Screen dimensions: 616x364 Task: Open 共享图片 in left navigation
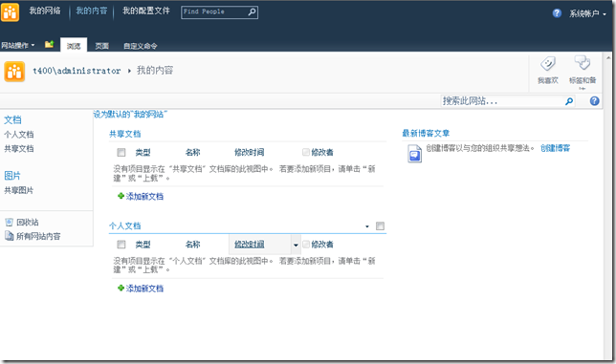pos(19,190)
